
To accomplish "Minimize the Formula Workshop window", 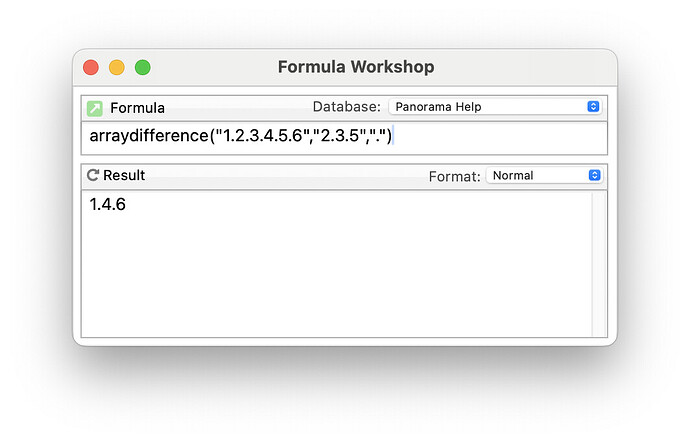I will click(116, 67).
